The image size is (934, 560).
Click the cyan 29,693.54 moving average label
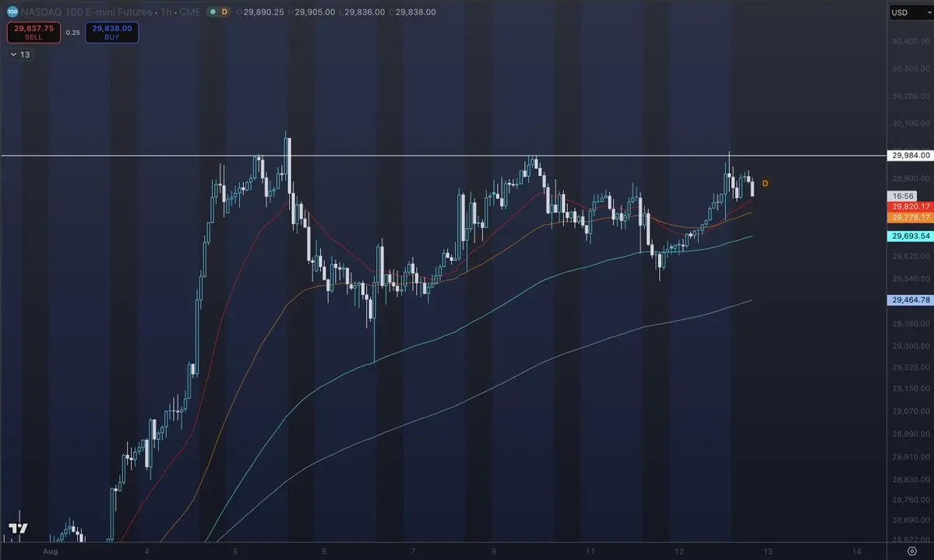(911, 236)
